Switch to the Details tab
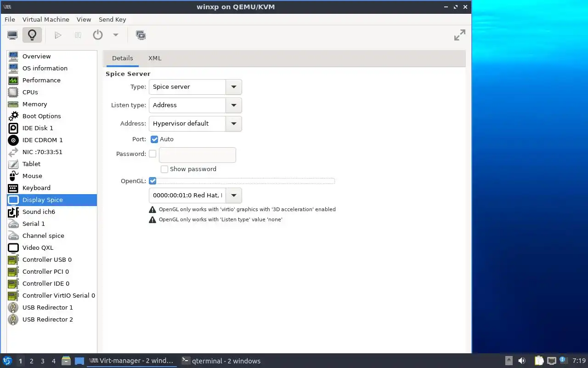Viewport: 588px width, 368px height. 122,58
